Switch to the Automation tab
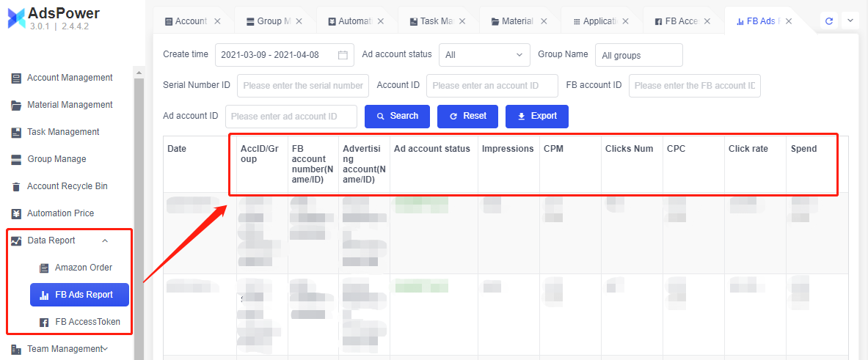 click(x=356, y=21)
